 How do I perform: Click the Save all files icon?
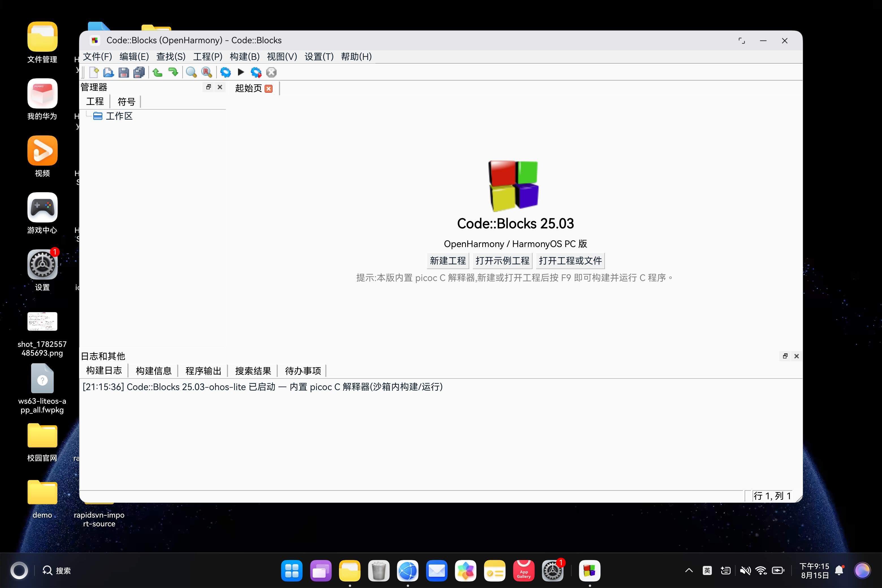click(x=139, y=72)
